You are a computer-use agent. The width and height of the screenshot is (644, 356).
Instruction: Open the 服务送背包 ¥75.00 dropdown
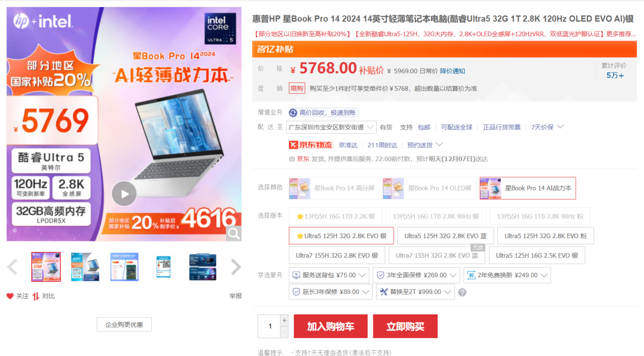[x=329, y=275]
